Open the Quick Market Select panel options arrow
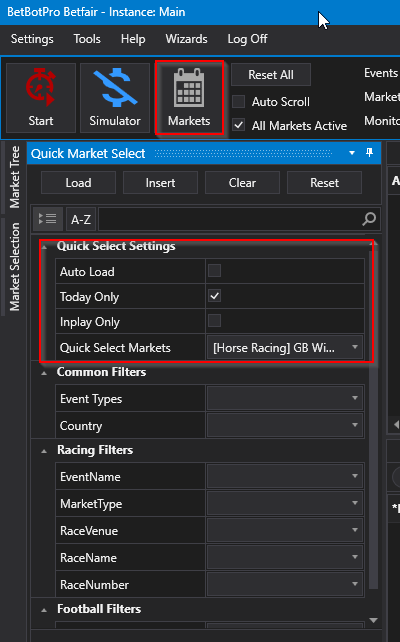 tap(352, 153)
